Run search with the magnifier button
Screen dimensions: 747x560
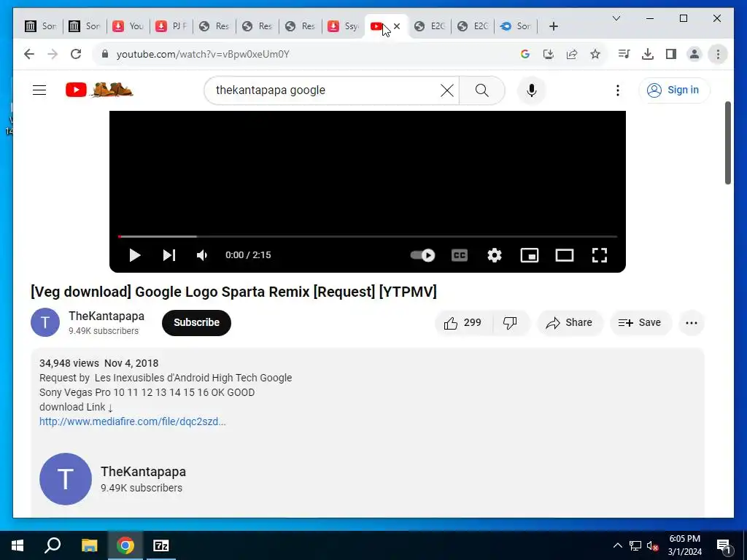click(x=481, y=90)
